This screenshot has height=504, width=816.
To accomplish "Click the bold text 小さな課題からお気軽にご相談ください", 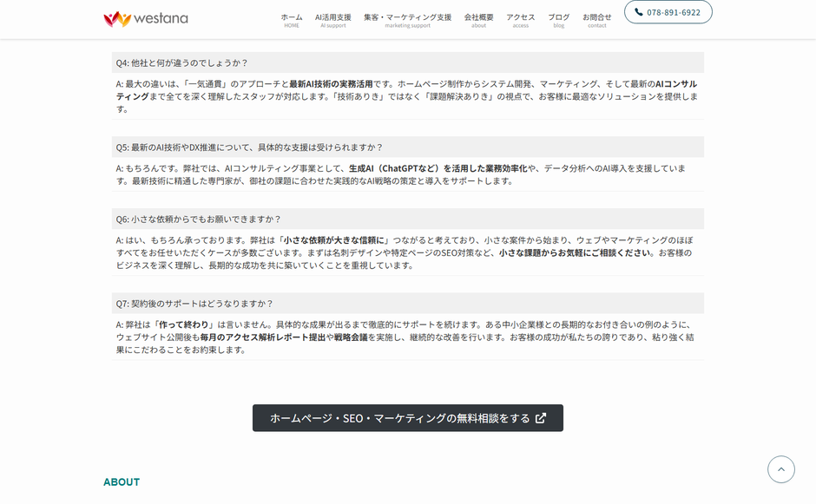I will 575,252.
